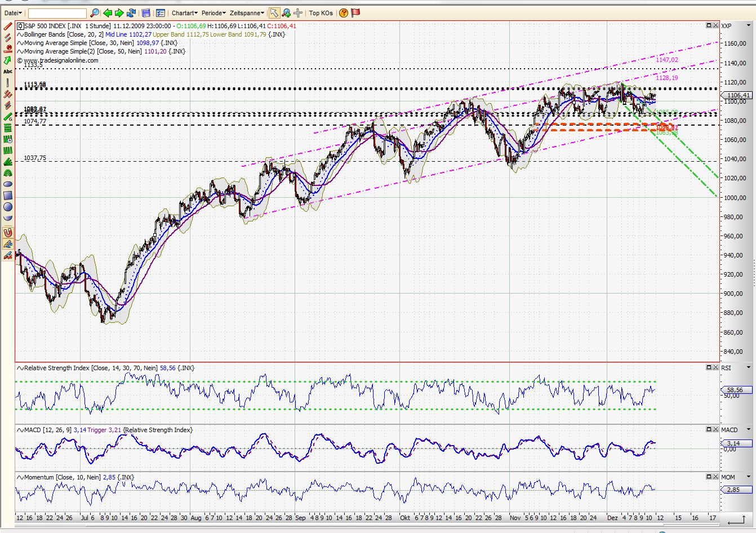Open help via the question mark icon

click(x=343, y=12)
